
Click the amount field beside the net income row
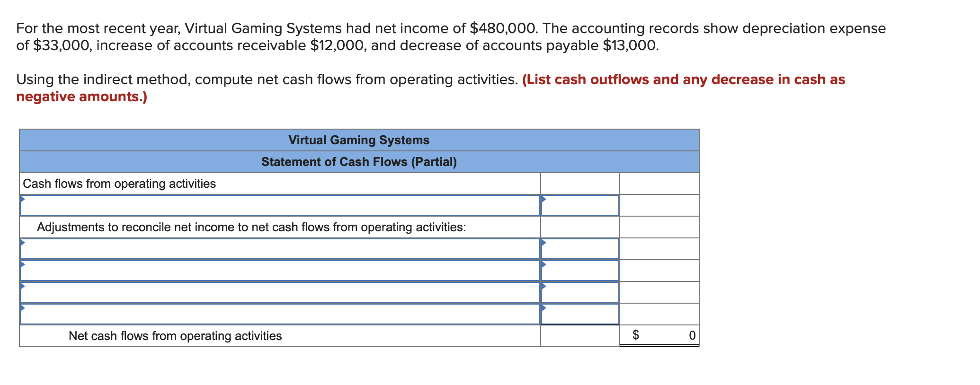point(580,205)
